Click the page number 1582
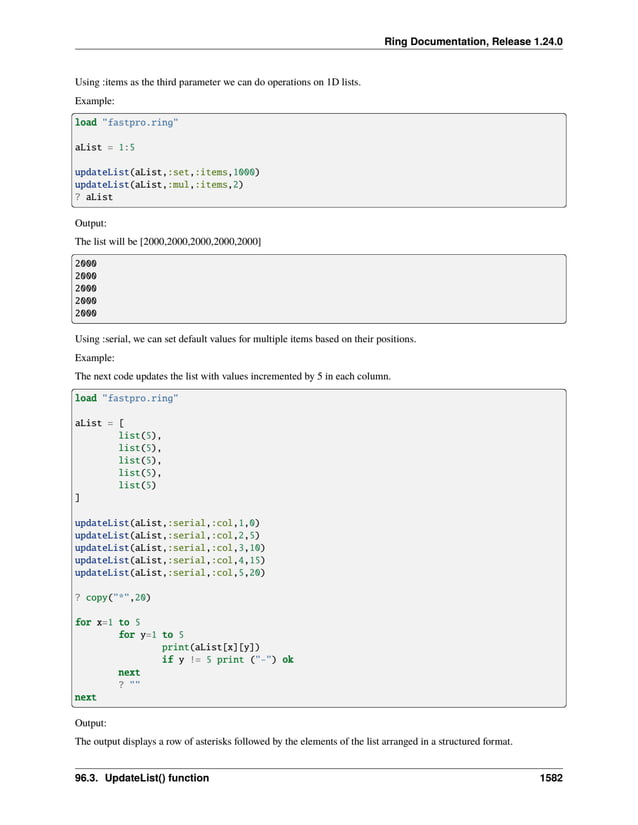The height and width of the screenshot is (825, 638). [x=551, y=778]
